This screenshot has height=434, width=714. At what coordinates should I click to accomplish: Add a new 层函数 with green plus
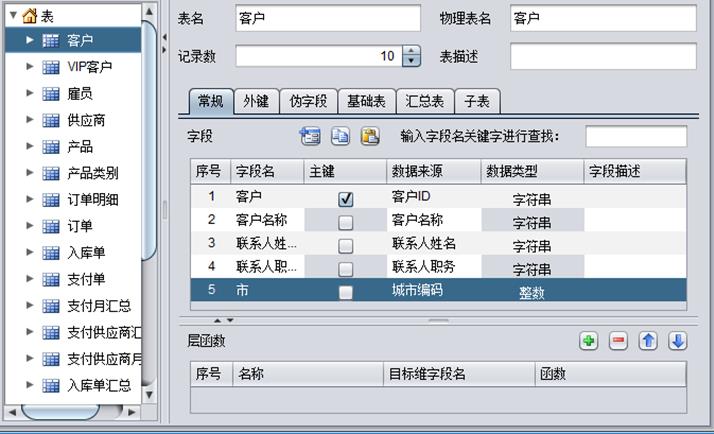click(589, 341)
